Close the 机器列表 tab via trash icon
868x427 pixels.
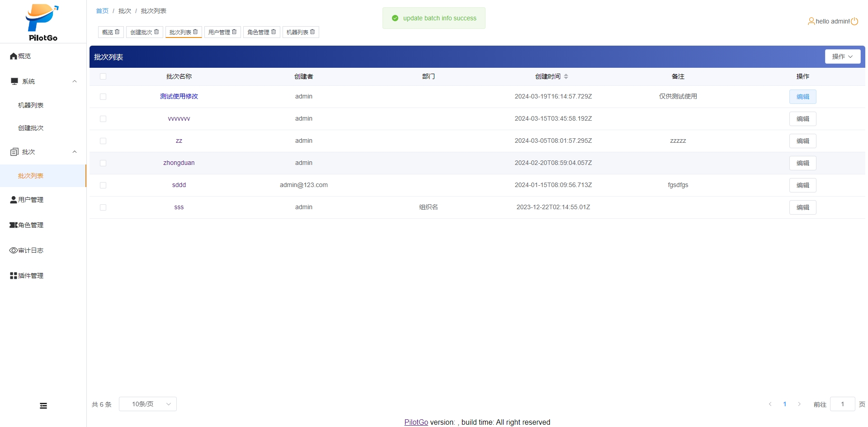312,32
